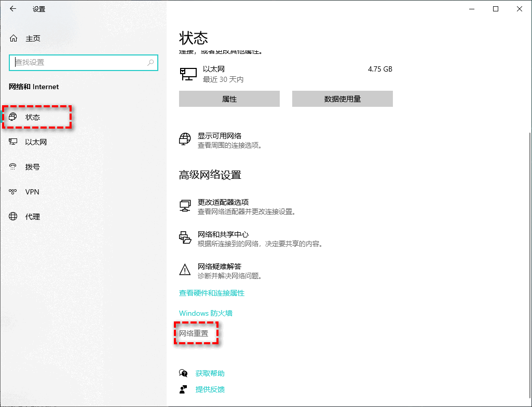Click the 4.75 GB data usage value
This screenshot has width=532, height=407.
(380, 69)
